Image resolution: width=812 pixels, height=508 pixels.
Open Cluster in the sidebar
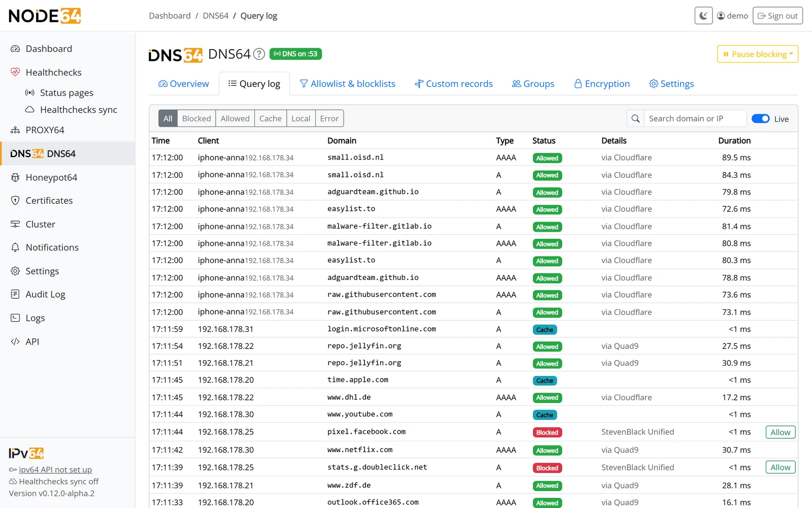coord(67,224)
